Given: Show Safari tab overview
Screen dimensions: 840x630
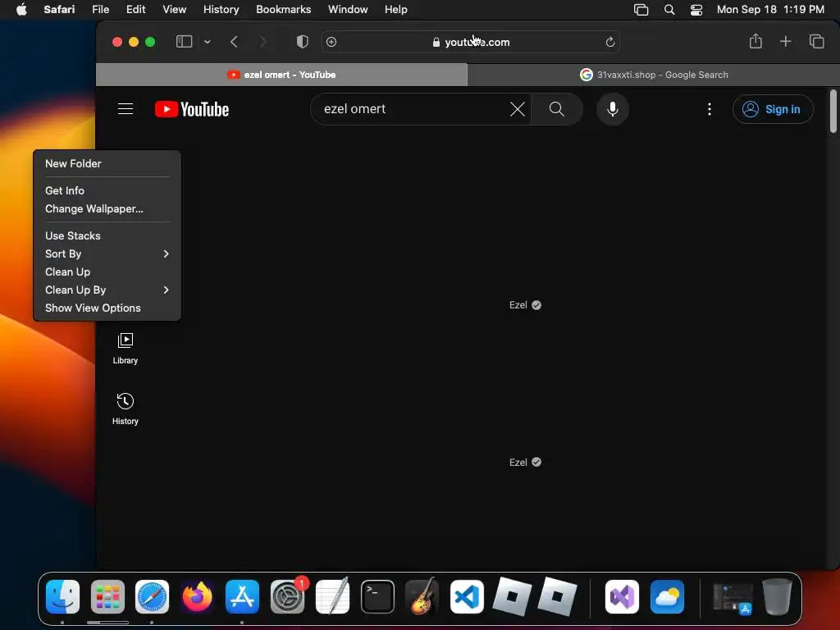Looking at the screenshot, I should (x=816, y=41).
